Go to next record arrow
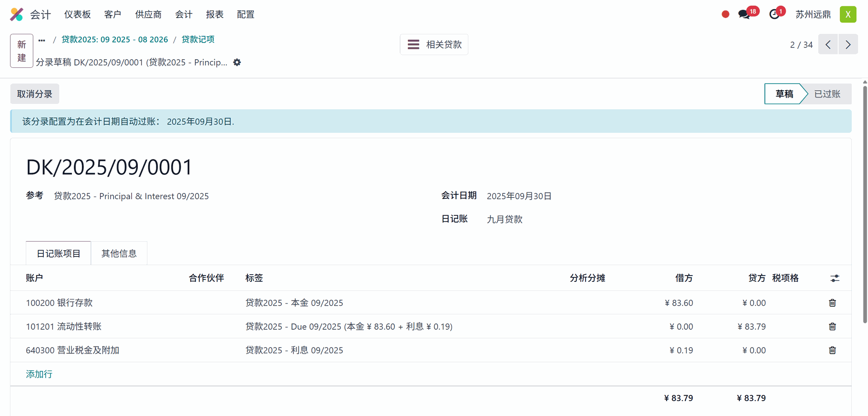The image size is (868, 416). (848, 45)
